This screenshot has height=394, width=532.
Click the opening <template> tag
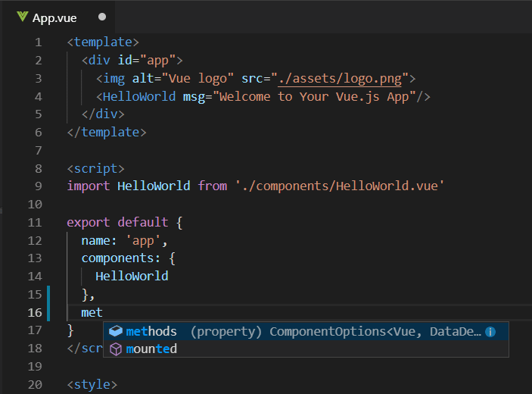pyautogui.click(x=103, y=42)
